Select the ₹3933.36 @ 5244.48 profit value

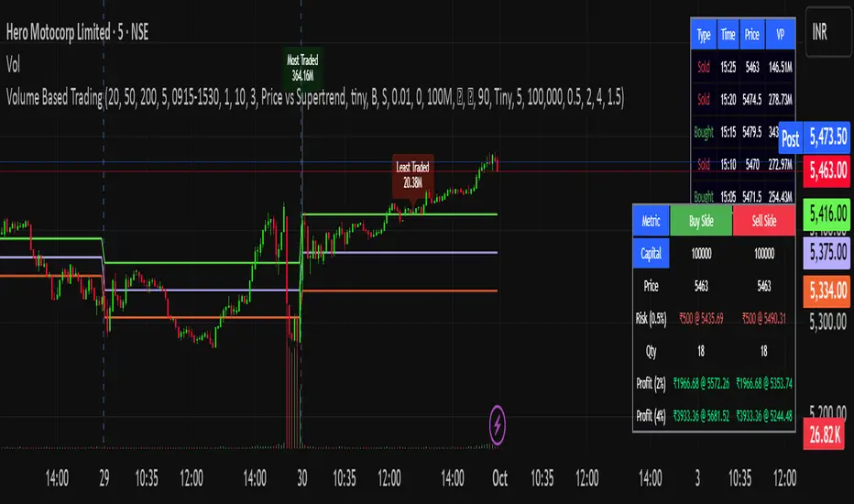pos(763,416)
